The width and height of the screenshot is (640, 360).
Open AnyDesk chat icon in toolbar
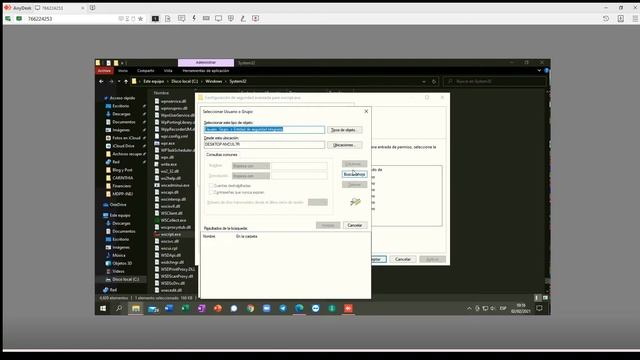point(182,18)
